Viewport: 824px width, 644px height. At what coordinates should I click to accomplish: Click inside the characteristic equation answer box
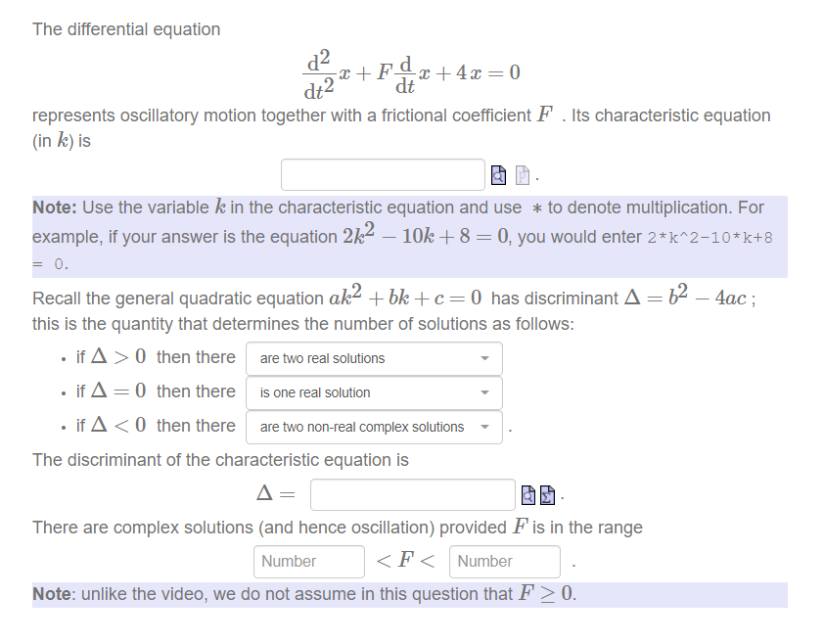click(382, 173)
